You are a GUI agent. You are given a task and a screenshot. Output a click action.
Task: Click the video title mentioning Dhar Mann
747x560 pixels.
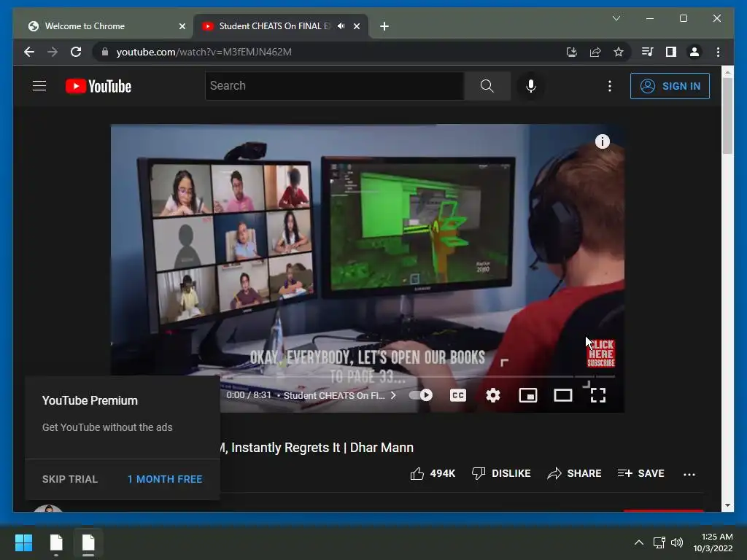click(317, 448)
